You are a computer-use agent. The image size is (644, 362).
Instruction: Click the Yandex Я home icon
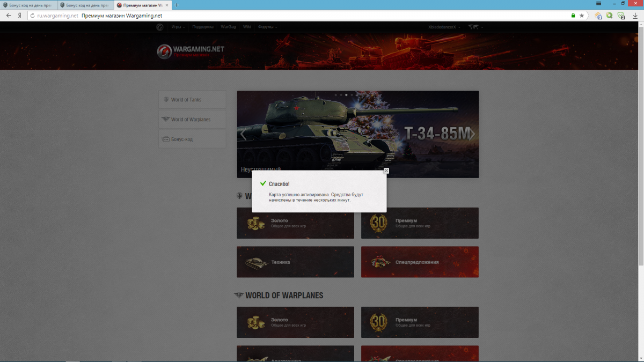20,16
